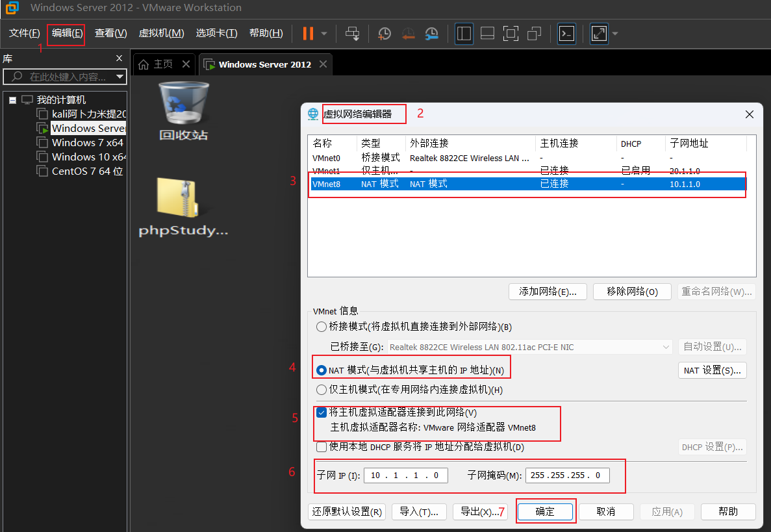Screen dimensions: 771x532
Task: Click the 回收站 recycle bin icon
Action: click(x=183, y=111)
